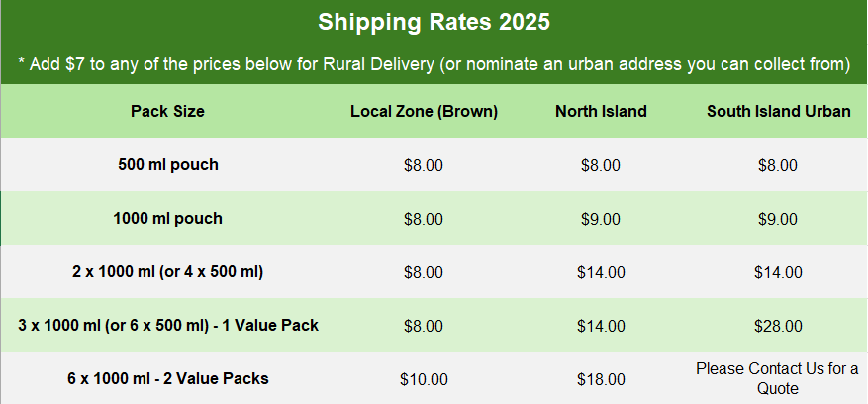Viewport: 868px width, 404px height.
Task: Click the $28.00 South Island price
Action: pos(778,326)
